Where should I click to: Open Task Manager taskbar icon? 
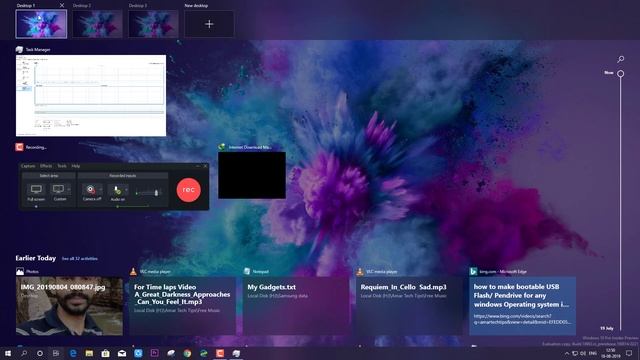click(x=236, y=353)
